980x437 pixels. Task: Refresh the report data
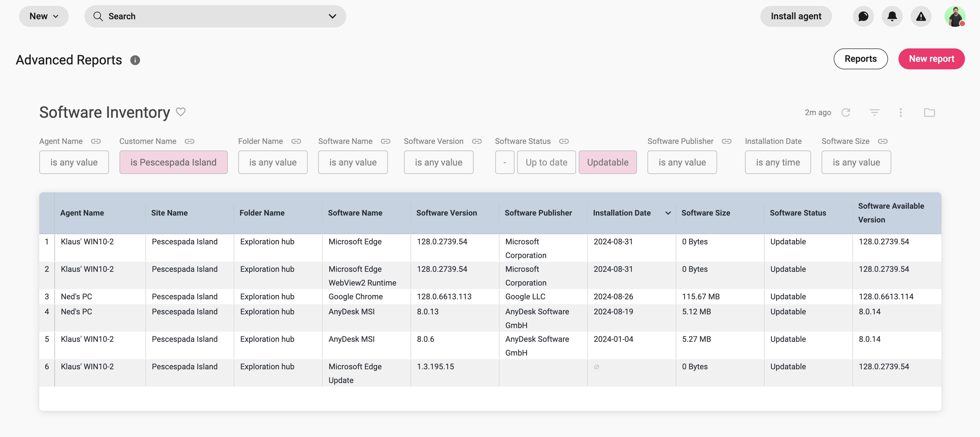click(x=846, y=113)
